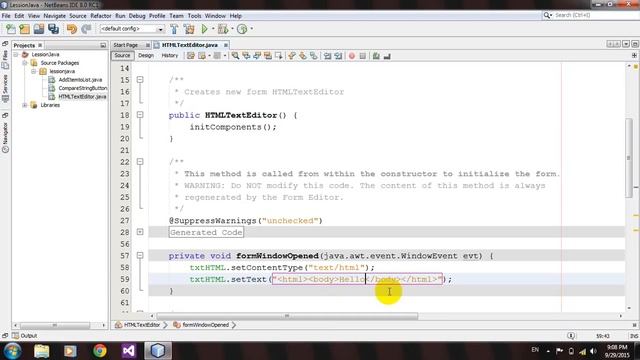Click the New File toolbar icon
Image resolution: width=640 pixels, height=360 pixels.
pos(11,29)
